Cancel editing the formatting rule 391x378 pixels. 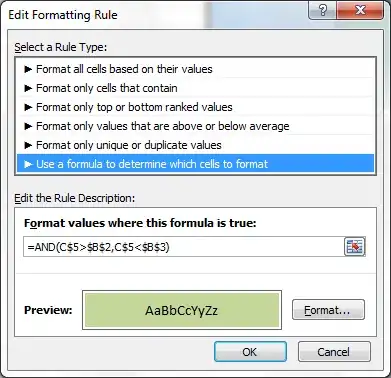point(334,352)
